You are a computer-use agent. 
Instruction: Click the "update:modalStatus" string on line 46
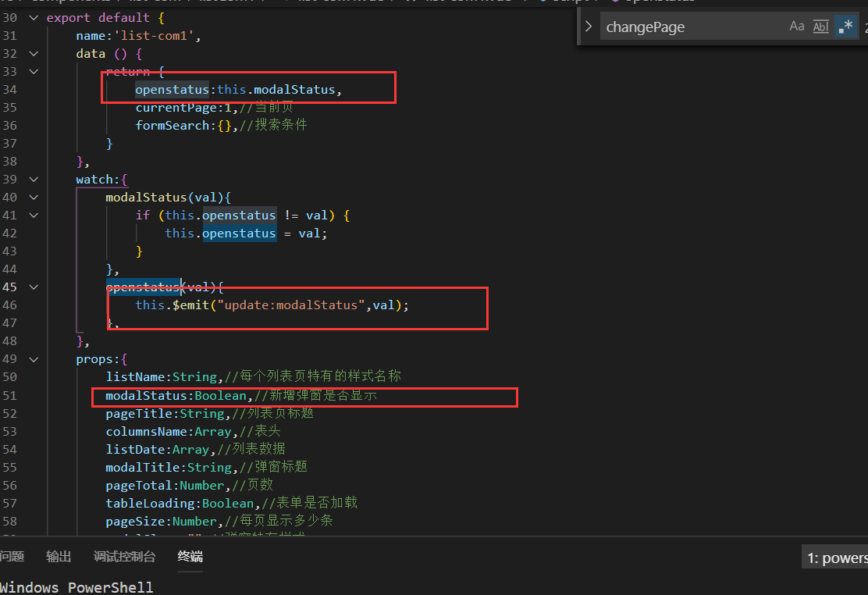point(290,305)
